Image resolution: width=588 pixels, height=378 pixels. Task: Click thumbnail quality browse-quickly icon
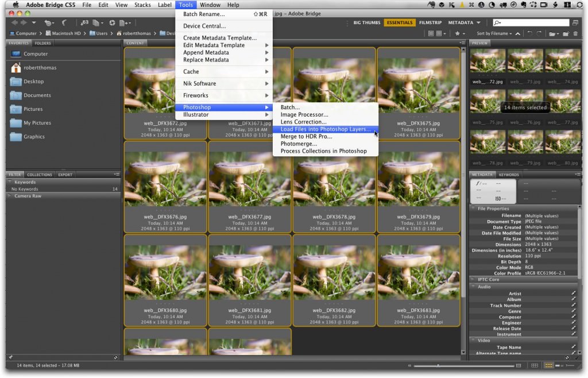[x=431, y=33]
